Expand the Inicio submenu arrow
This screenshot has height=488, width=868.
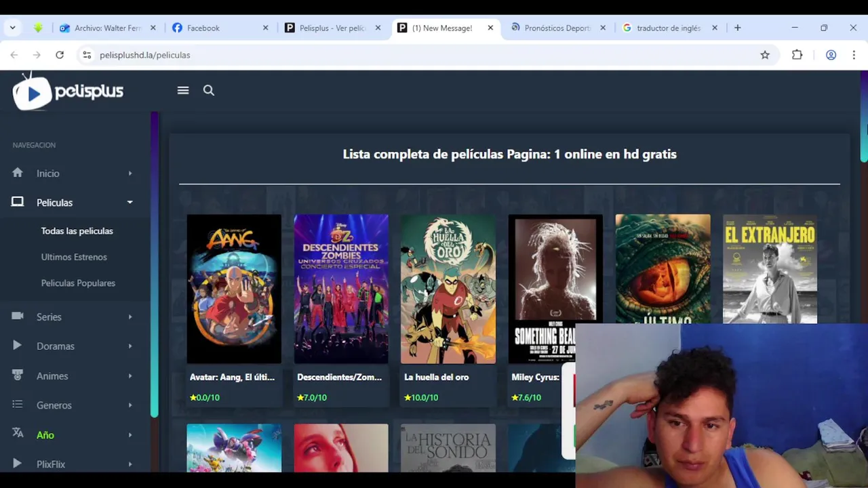click(x=130, y=174)
